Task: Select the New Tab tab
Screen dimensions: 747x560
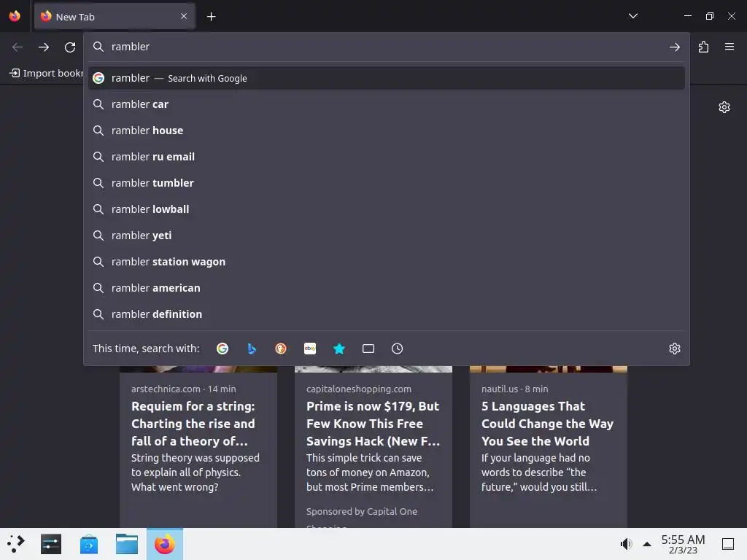Action: 115,17
